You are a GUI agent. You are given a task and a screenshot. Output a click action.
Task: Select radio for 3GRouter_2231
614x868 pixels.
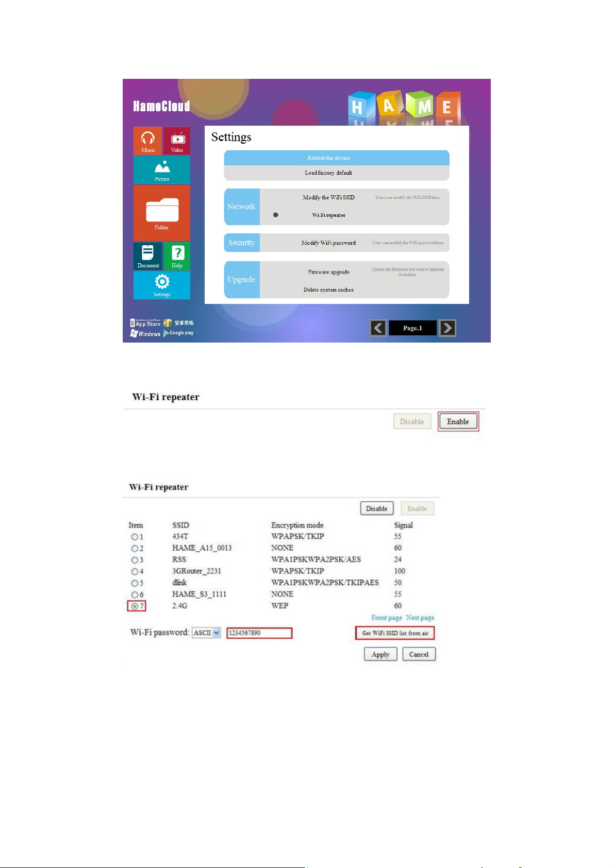(x=135, y=571)
